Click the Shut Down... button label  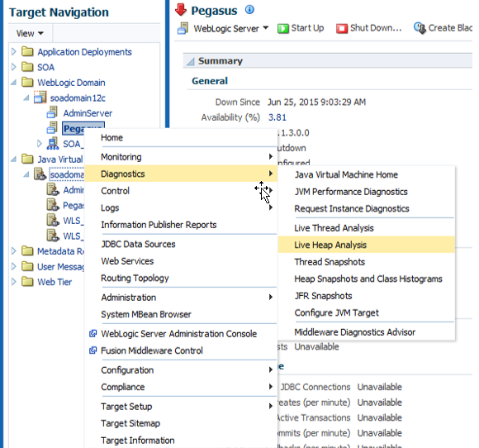[x=376, y=28]
